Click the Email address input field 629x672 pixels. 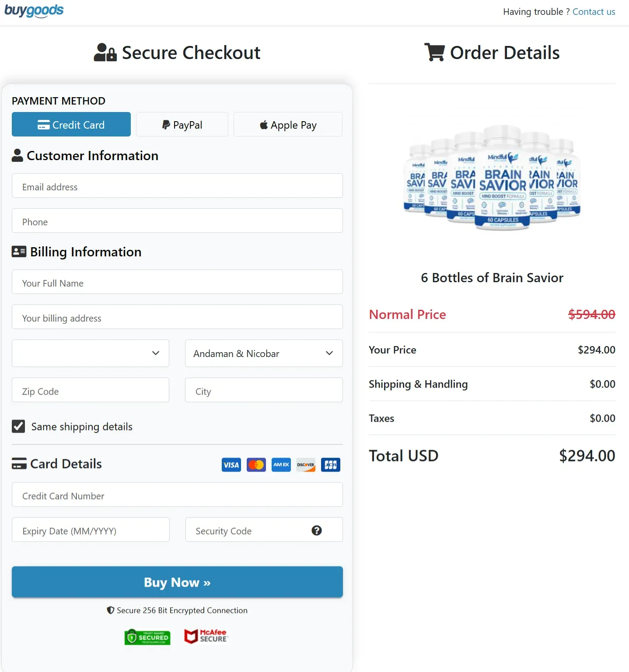click(177, 186)
